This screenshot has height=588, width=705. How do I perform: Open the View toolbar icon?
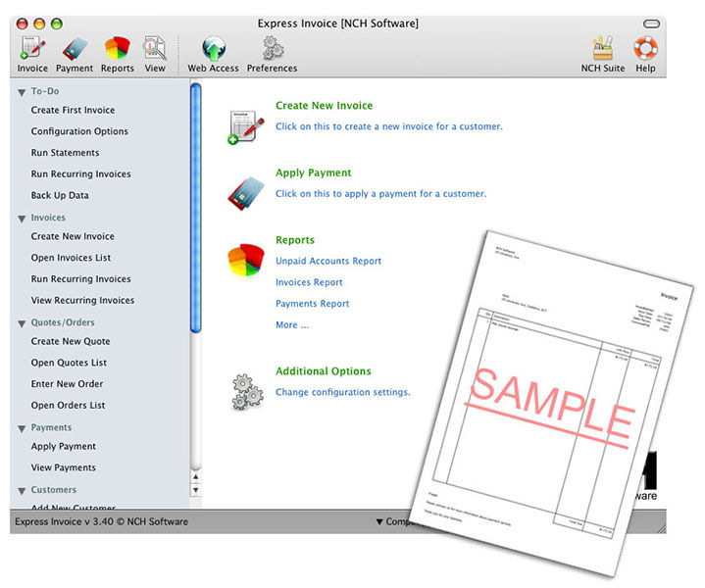click(x=155, y=49)
